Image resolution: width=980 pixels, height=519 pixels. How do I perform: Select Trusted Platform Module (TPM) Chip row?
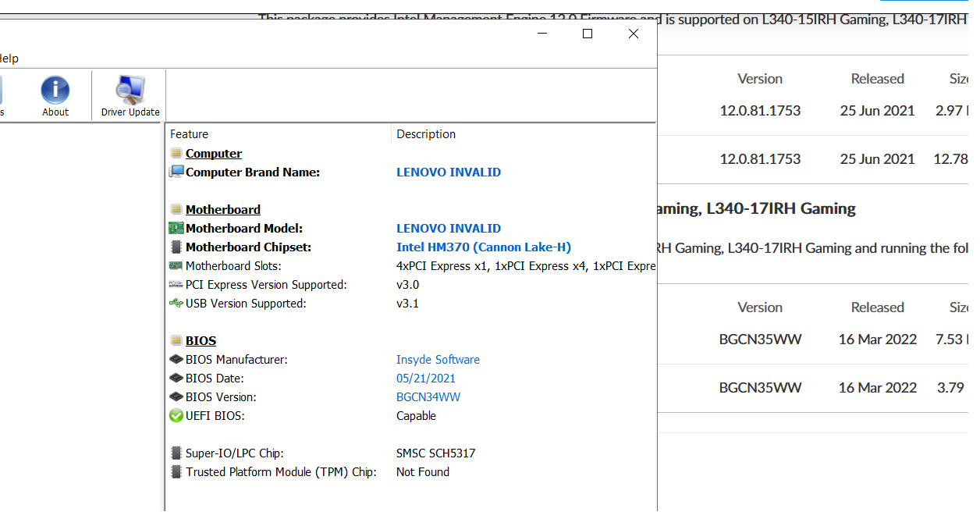click(281, 472)
